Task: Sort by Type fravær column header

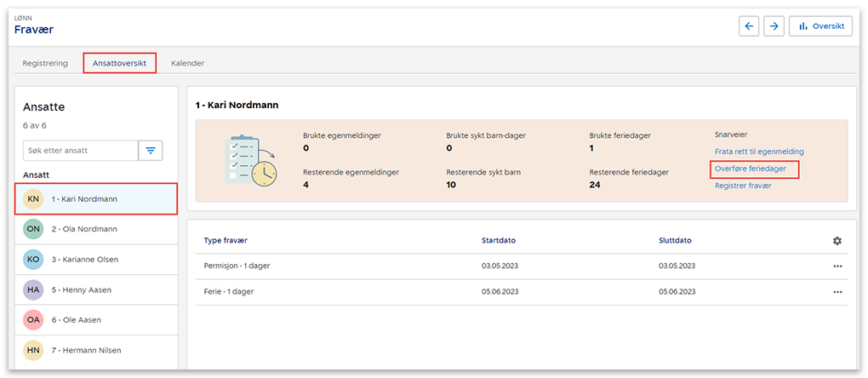Action: (226, 240)
